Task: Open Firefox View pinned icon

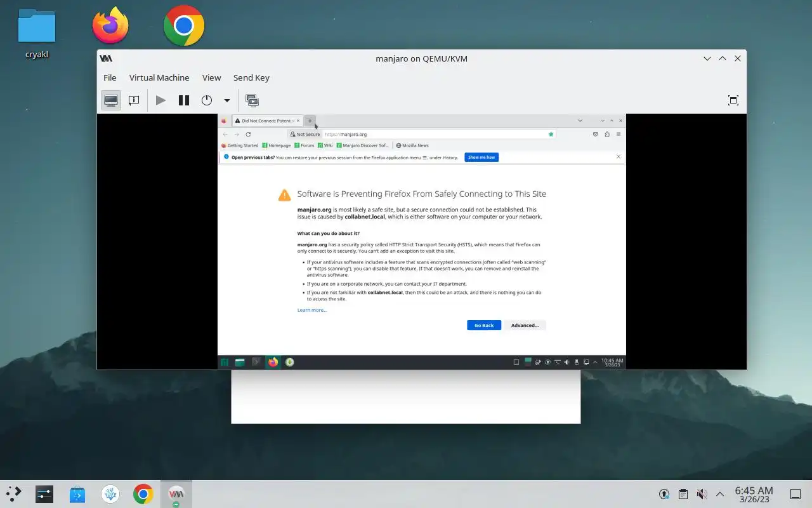Action: tap(224, 121)
